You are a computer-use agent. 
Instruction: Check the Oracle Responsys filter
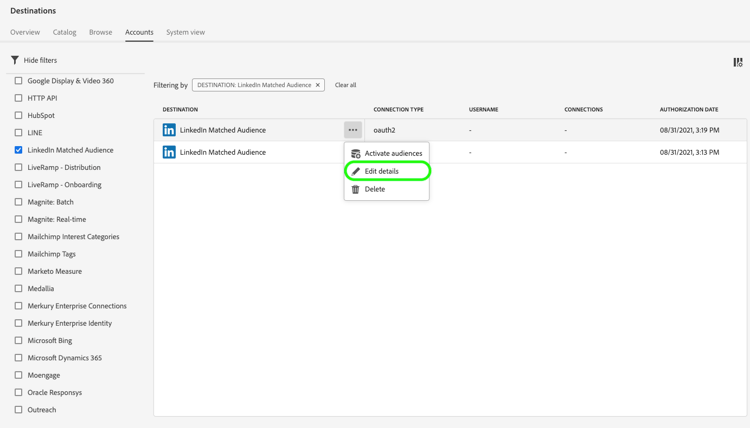click(18, 392)
